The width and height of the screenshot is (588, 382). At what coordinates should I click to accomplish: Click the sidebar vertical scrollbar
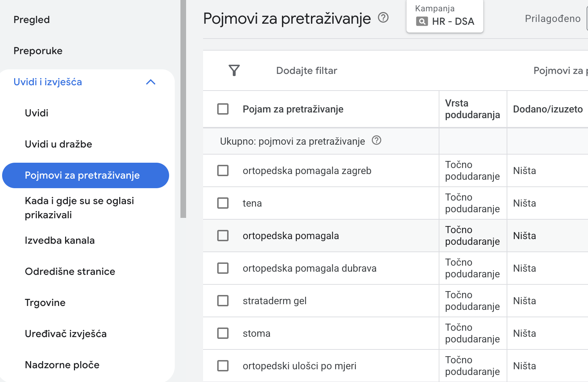(x=183, y=106)
